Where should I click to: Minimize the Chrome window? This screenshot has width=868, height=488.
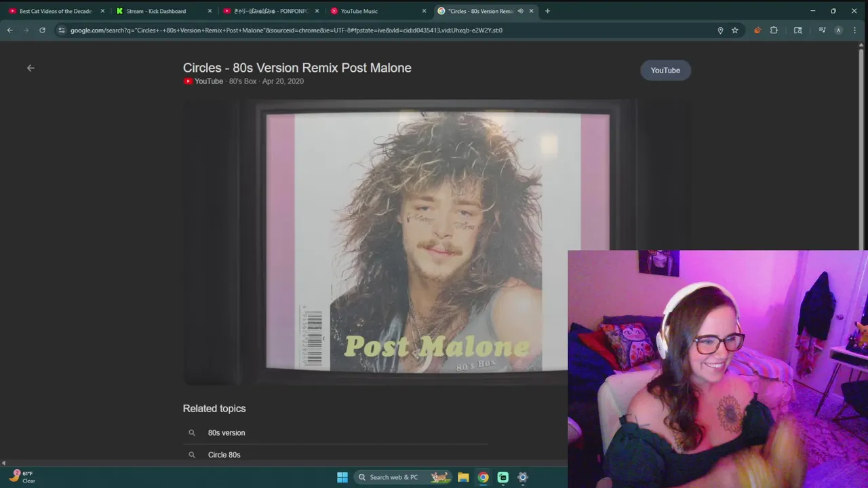coord(812,11)
